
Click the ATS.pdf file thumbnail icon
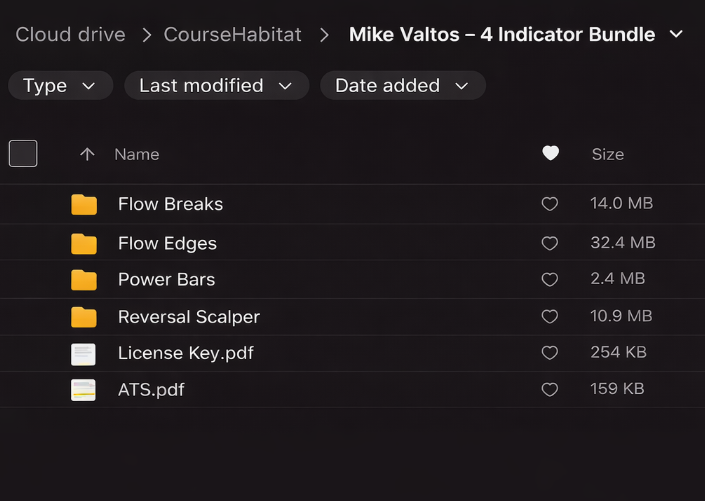83,390
